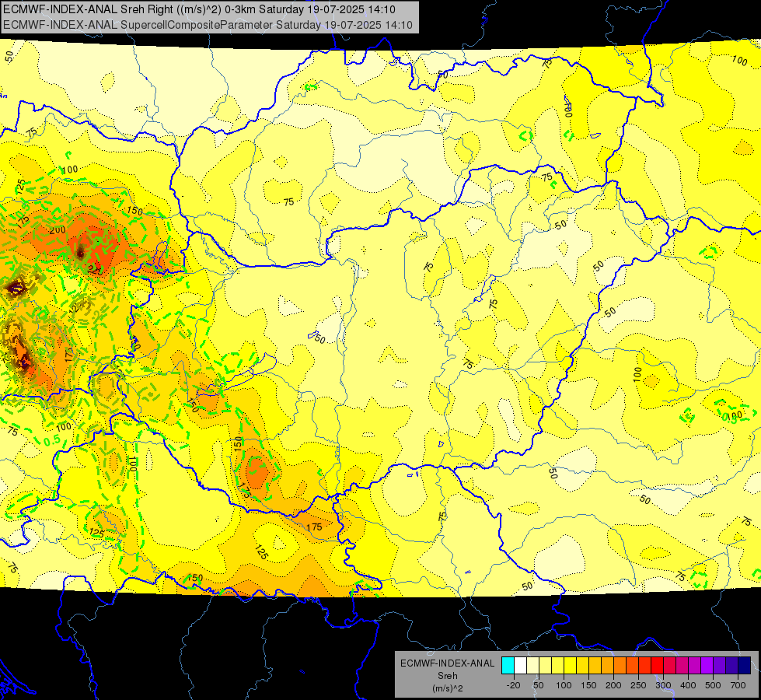761x700 pixels.
Task: Click the '225' contour label on the map
Action: click(95, 271)
